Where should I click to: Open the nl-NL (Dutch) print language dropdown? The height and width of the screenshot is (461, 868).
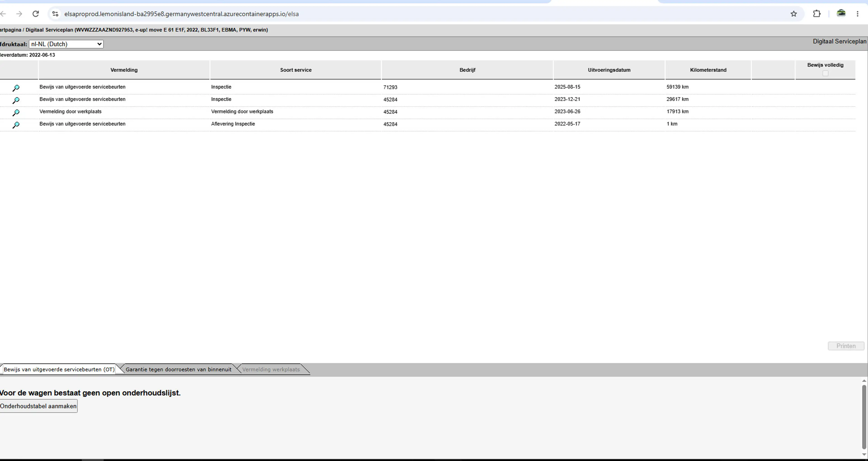66,44
